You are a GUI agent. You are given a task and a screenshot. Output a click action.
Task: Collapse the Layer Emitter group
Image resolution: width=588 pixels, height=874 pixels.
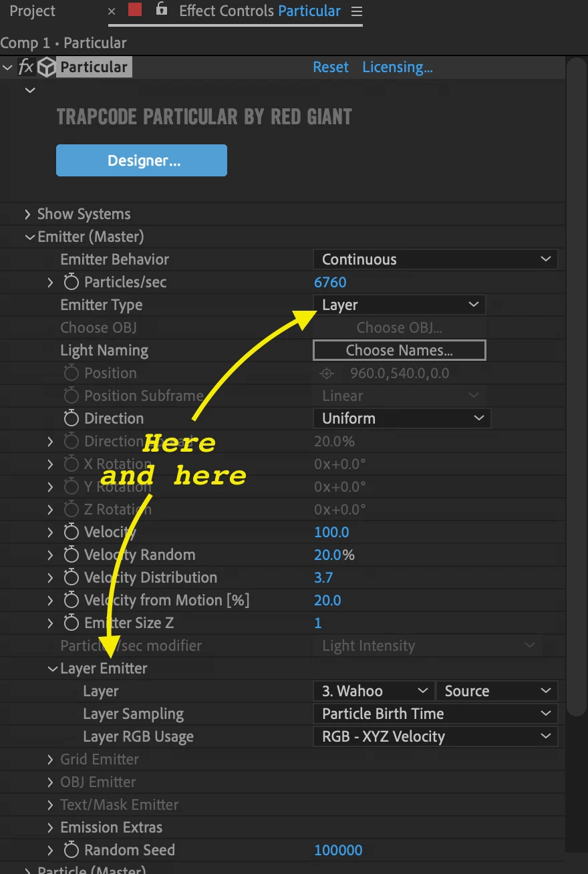pyautogui.click(x=52, y=668)
